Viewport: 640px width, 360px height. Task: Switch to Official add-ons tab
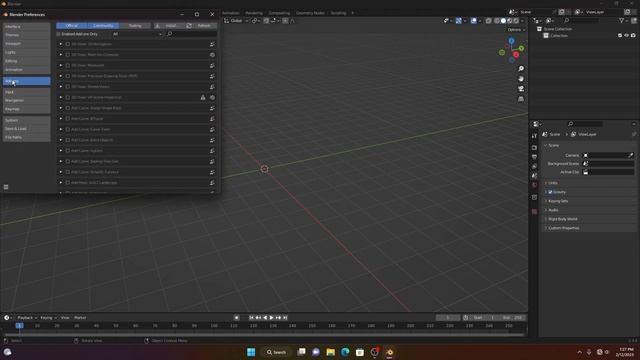[72, 26]
